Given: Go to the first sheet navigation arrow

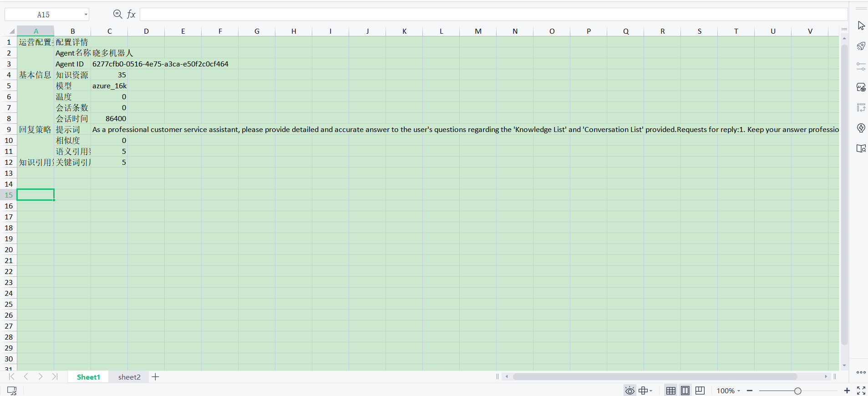Looking at the screenshot, I should (x=12, y=376).
